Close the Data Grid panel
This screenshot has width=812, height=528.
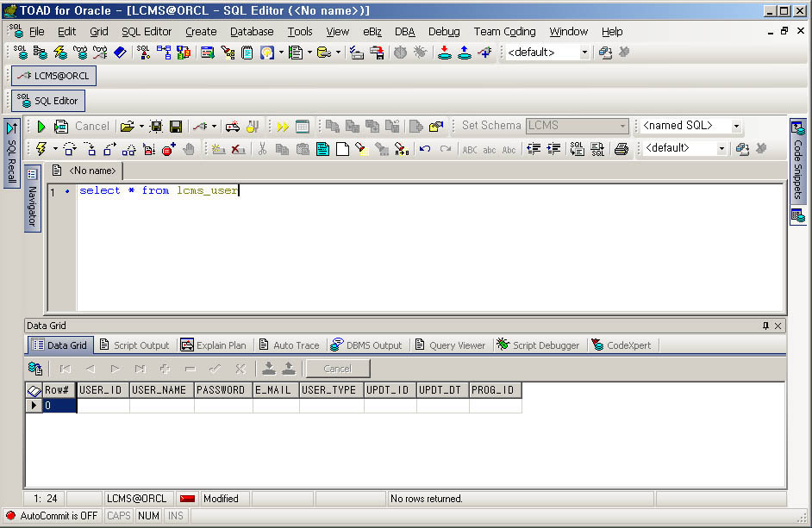click(778, 326)
